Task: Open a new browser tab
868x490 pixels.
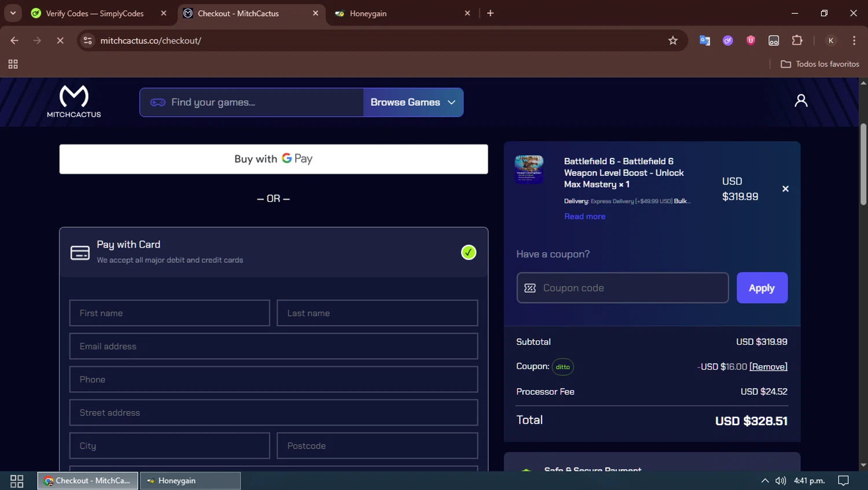Action: tap(490, 13)
